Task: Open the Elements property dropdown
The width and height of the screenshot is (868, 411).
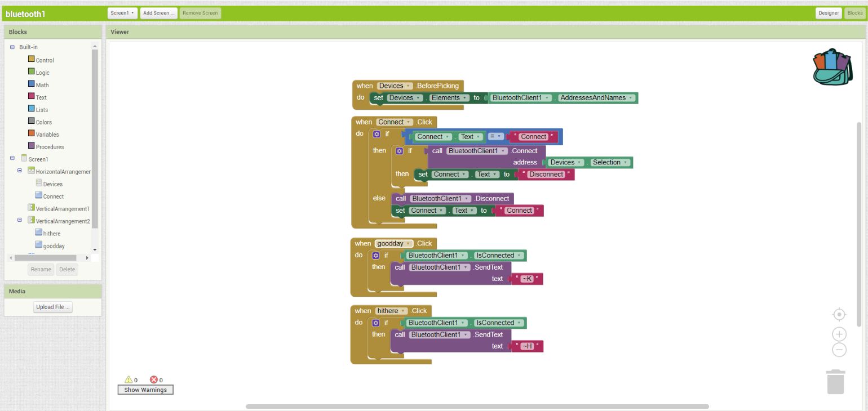Action: pyautogui.click(x=449, y=98)
